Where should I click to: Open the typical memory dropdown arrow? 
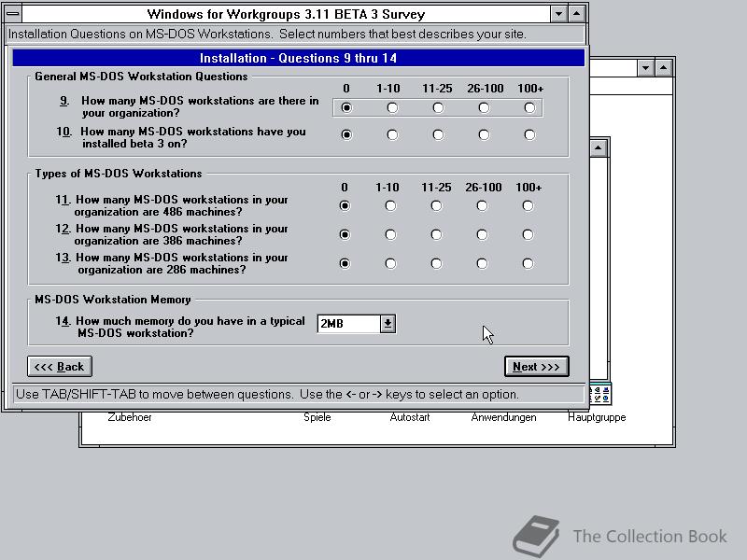coord(388,324)
